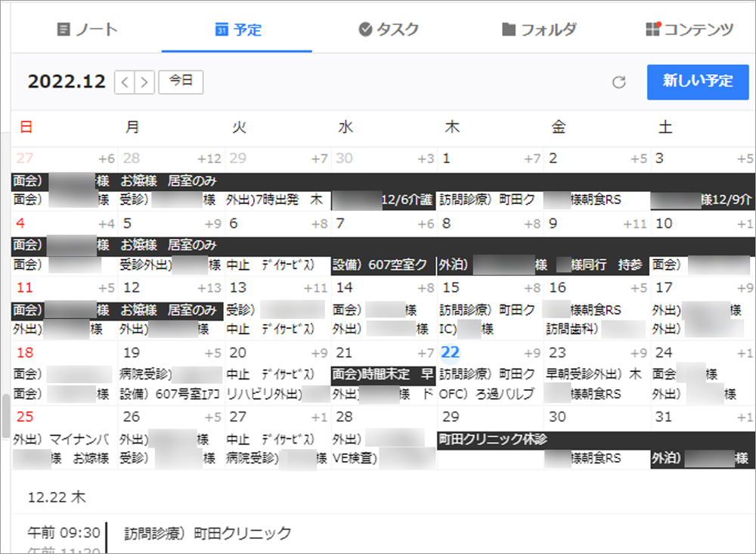Viewport: 756px width, 554px height.
Task: Open 設備) 607空室ク event on December 7
Action: click(x=383, y=265)
